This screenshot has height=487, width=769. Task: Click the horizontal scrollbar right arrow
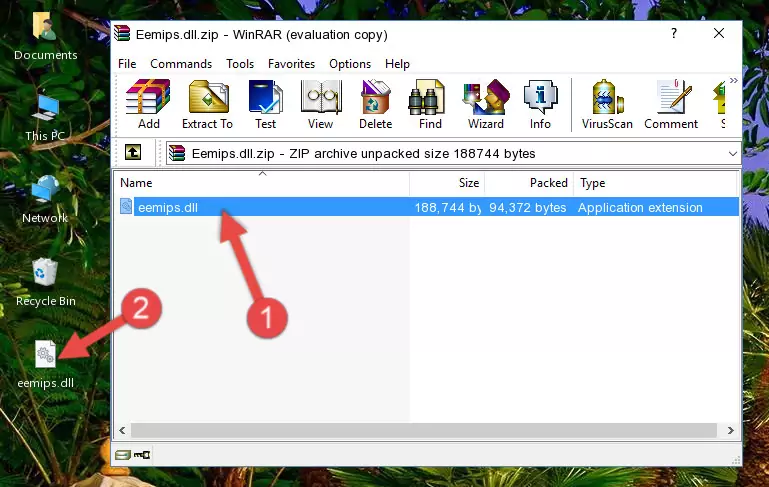pos(730,430)
